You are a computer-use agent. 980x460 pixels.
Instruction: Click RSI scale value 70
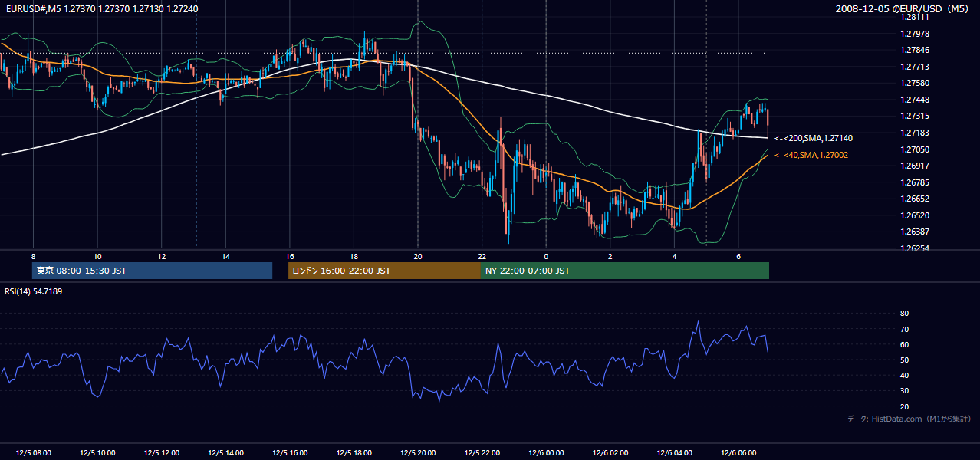tap(904, 329)
